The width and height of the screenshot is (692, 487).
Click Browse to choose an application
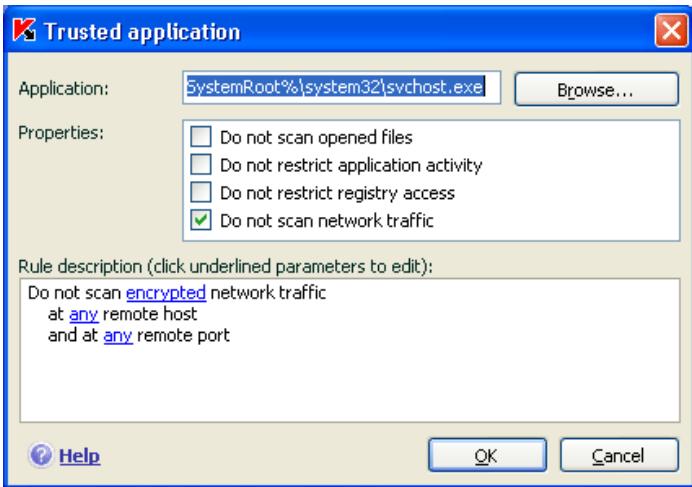pyautogui.click(x=596, y=90)
